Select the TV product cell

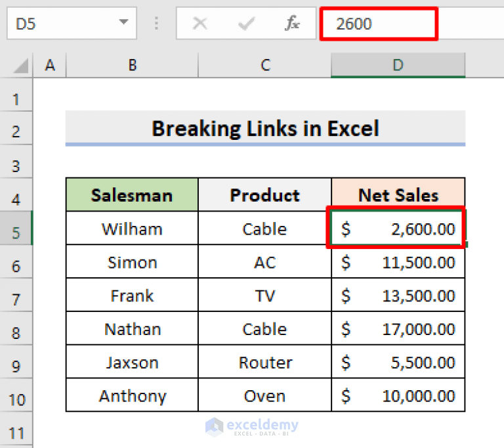tap(265, 296)
